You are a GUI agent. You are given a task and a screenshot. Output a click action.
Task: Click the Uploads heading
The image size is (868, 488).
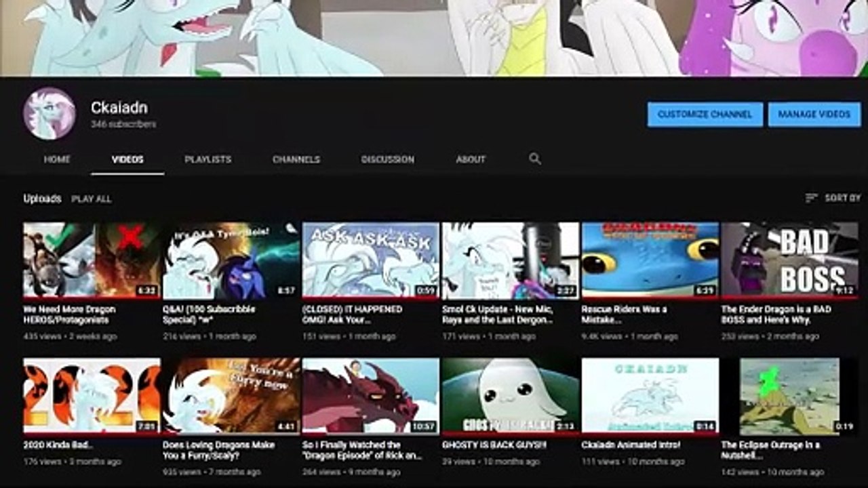coord(42,199)
